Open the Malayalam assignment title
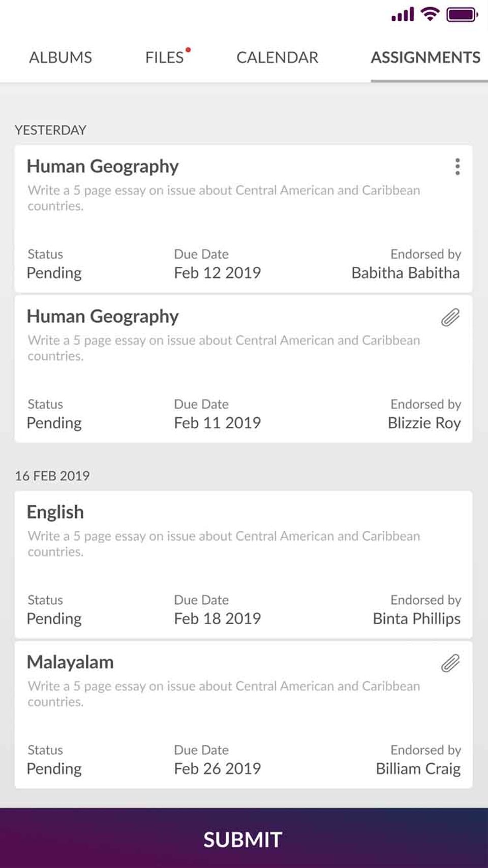 pos(70,662)
